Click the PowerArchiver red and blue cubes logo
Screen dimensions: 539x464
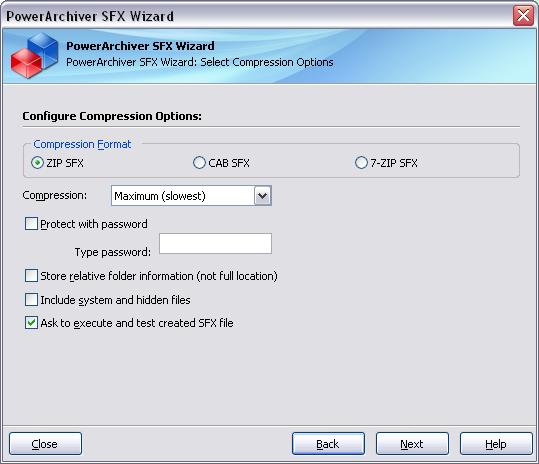click(34, 55)
